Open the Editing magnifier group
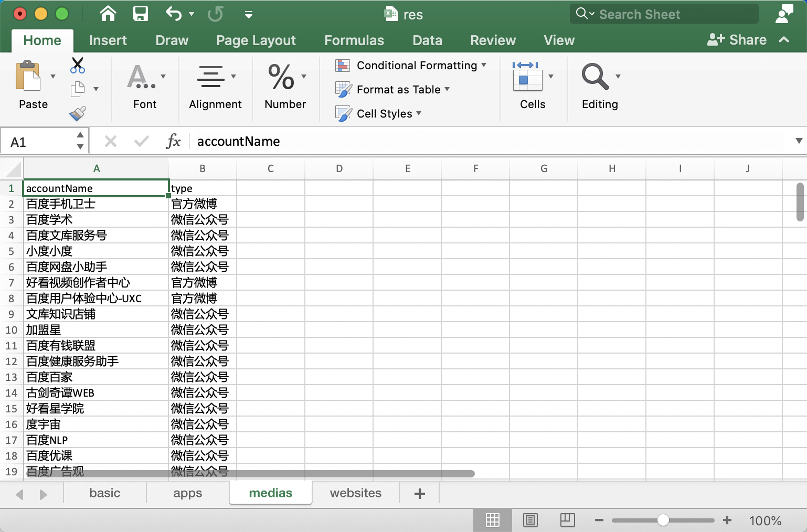This screenshot has width=807, height=532. coord(600,86)
